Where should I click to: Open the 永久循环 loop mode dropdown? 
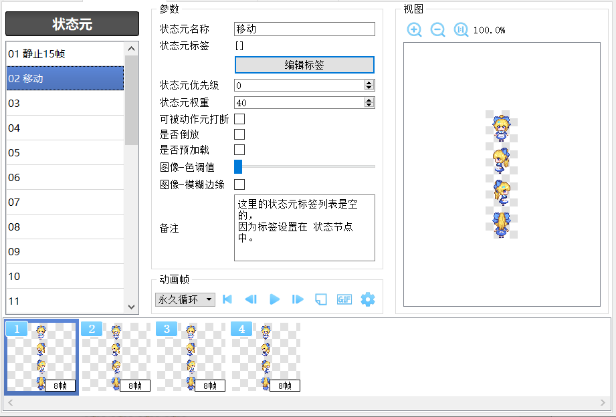(185, 299)
